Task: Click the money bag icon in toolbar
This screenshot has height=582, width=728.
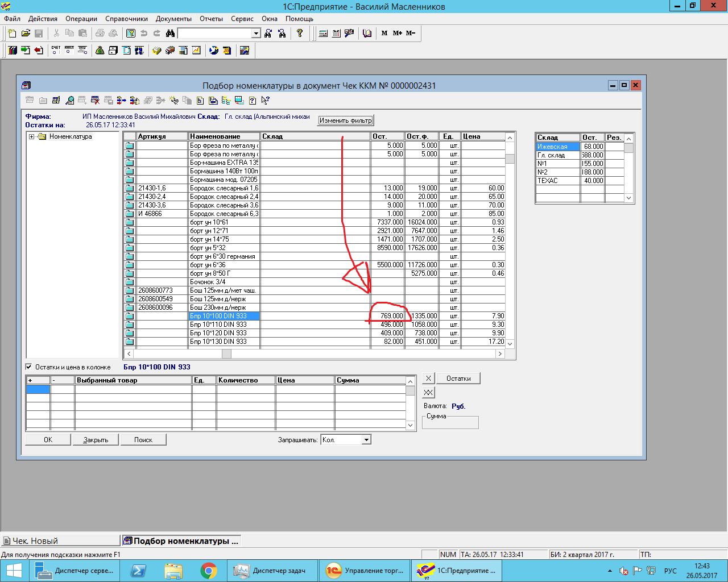Action: [100, 51]
